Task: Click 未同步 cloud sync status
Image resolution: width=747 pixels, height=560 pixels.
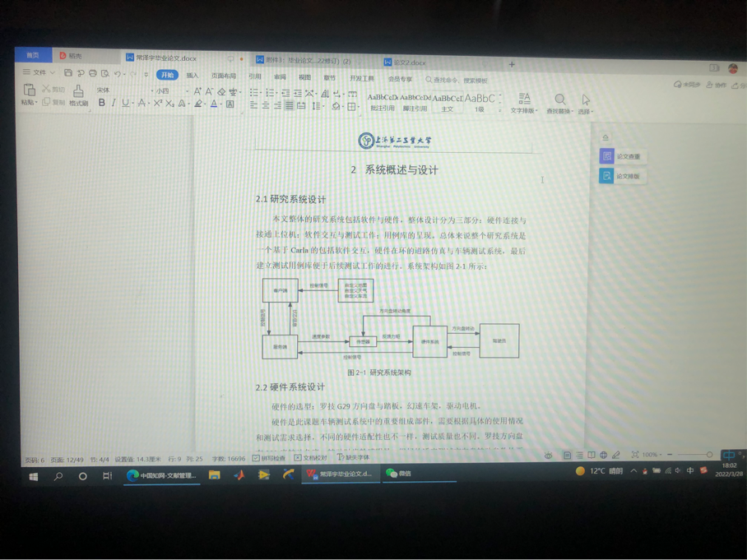Action: 687,84
